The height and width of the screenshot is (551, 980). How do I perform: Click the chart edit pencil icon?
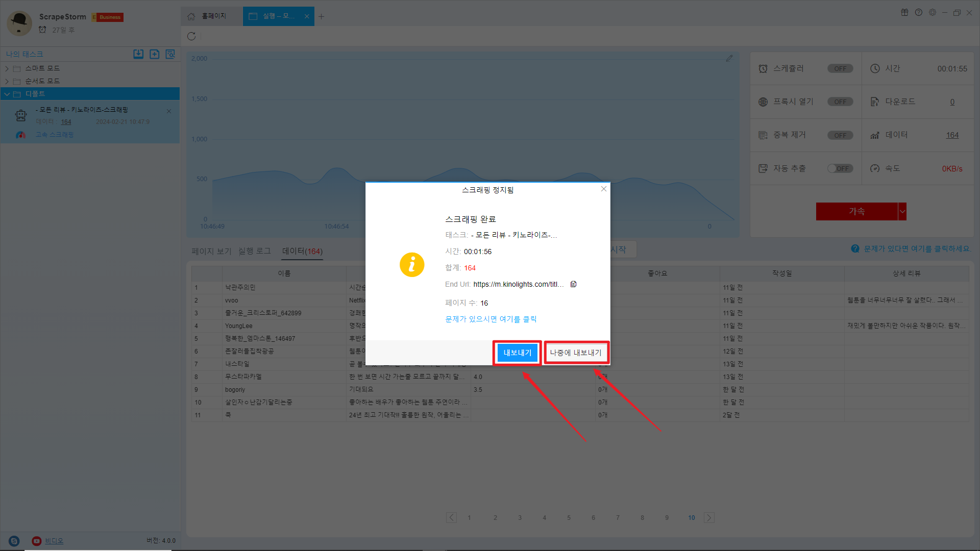pos(729,59)
